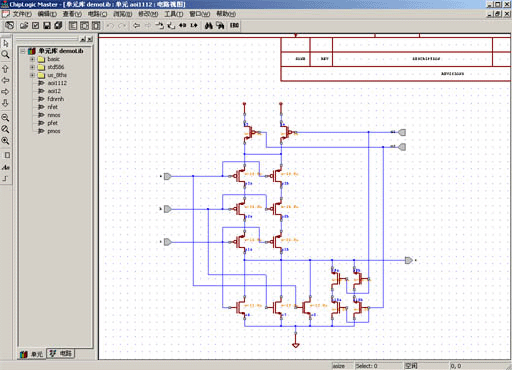Select the wire drawing tool
Screen dimensions: 512x370
[6, 179]
